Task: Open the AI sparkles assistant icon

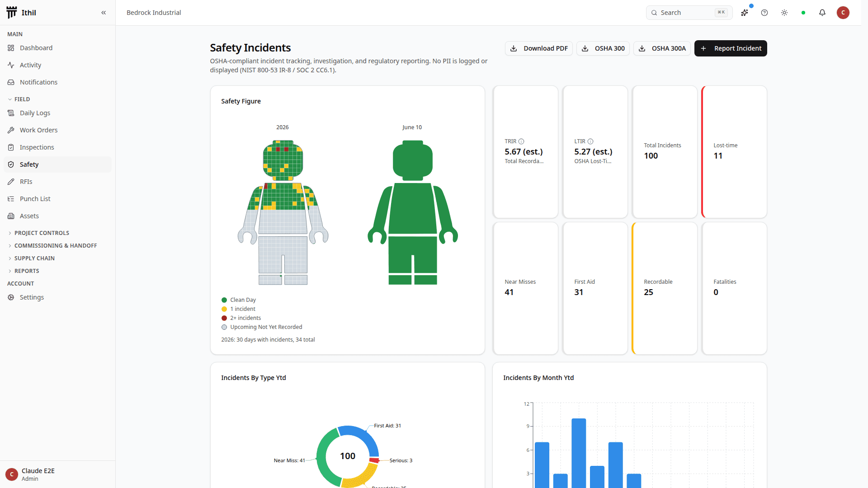Action: coord(745,13)
